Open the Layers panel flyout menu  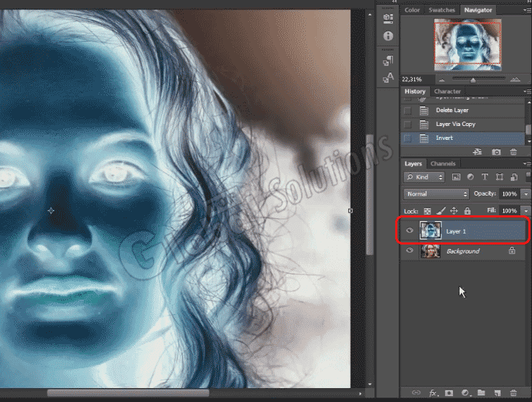(527, 163)
